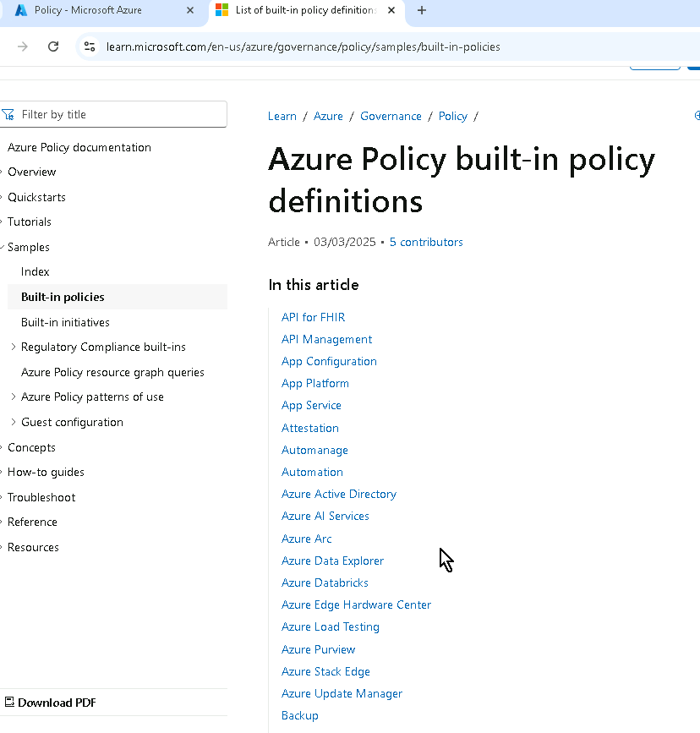Jump to Azure Update Manager section
Viewport: 700px width, 733px height.
pyautogui.click(x=342, y=694)
